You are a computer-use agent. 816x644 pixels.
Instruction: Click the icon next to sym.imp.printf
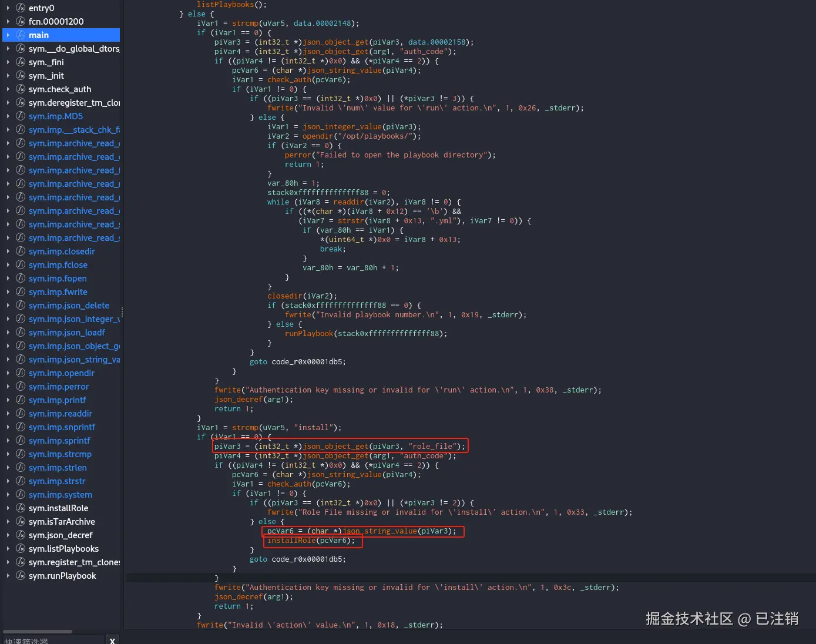pyautogui.click(x=21, y=400)
